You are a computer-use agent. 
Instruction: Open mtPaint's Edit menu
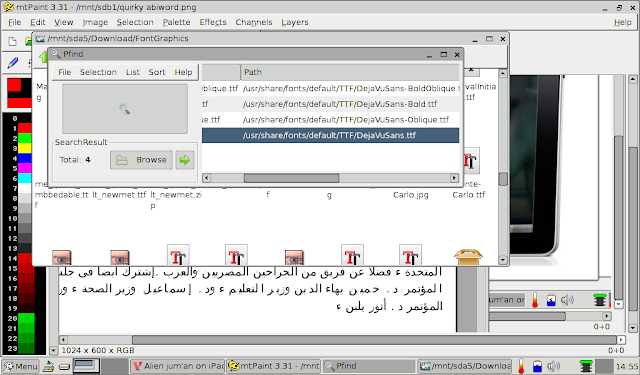(38, 22)
